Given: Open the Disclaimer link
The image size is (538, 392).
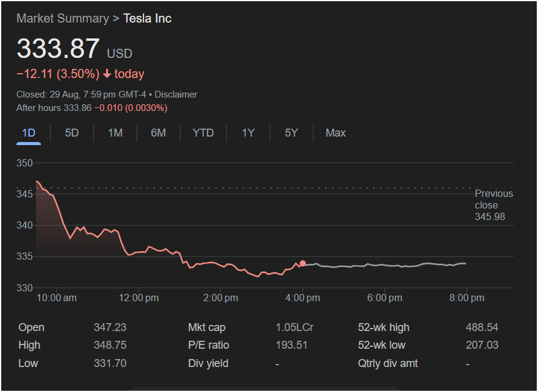Looking at the screenshot, I should [x=178, y=94].
